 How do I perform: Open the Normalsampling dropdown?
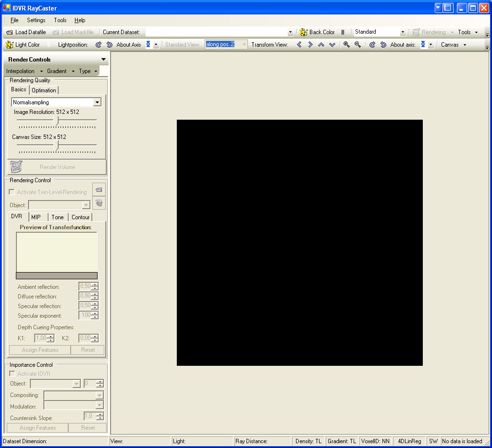click(x=98, y=102)
